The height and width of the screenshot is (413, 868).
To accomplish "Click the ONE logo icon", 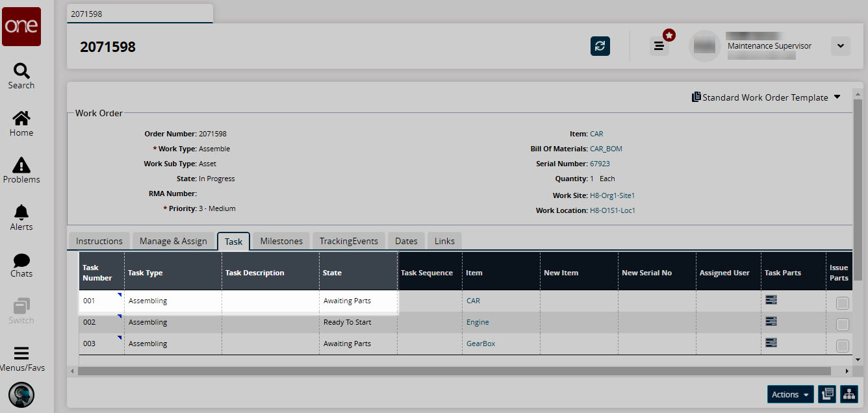I will click(21, 27).
